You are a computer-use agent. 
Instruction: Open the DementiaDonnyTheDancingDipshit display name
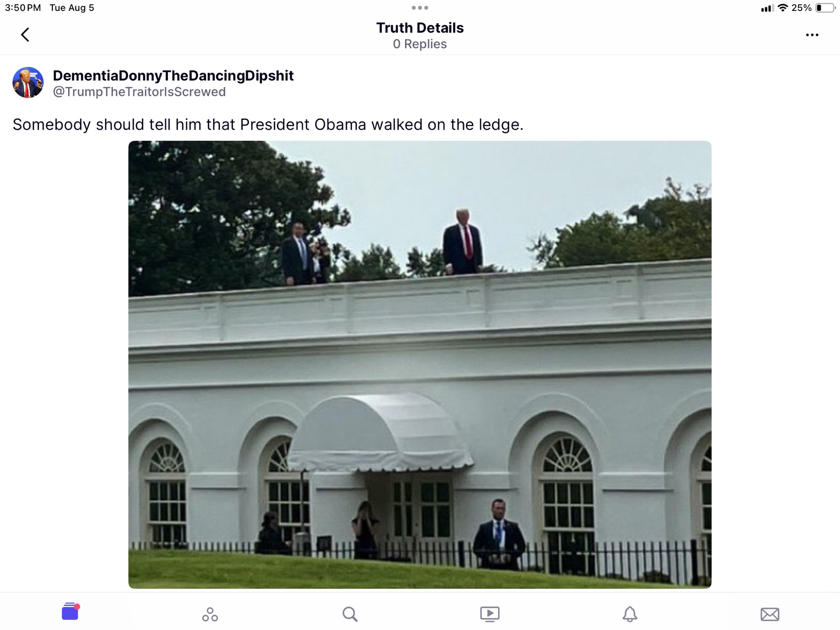tap(173, 76)
